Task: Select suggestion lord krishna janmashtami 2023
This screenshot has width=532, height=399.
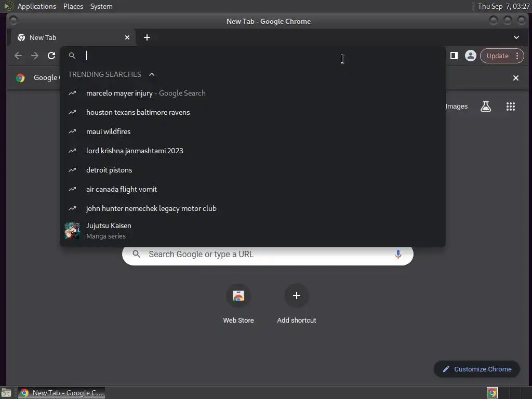Action: click(252, 151)
